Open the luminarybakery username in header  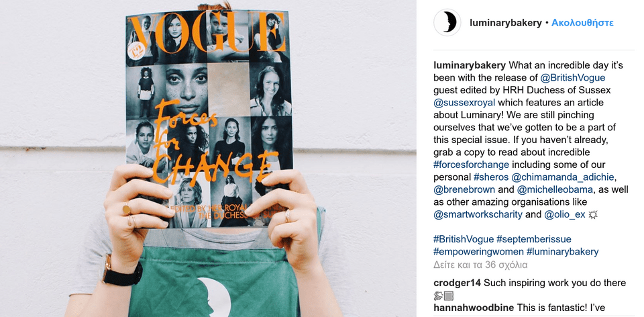pyautogui.click(x=506, y=23)
